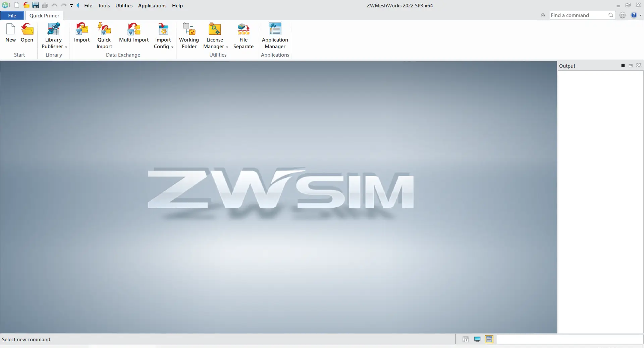Click the new document icon in quick access toolbar
The image size is (644, 348).
(16, 5)
